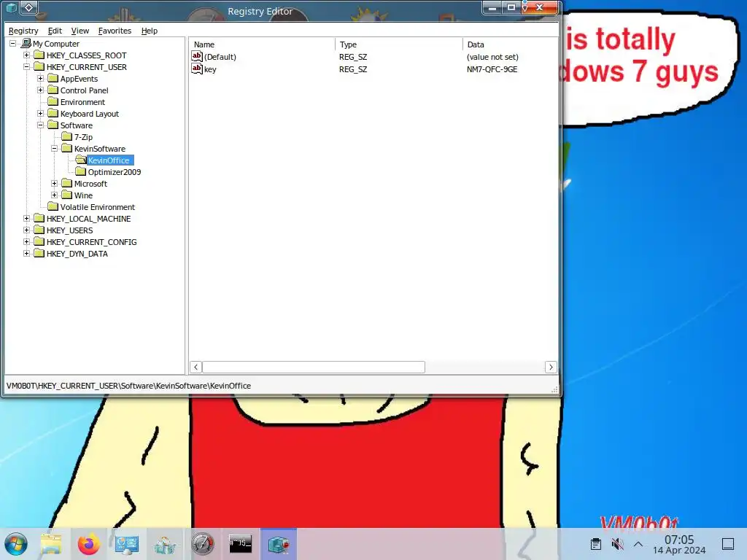This screenshot has height=560, width=747.
Task: Click the key string value icon
Action: [197, 69]
